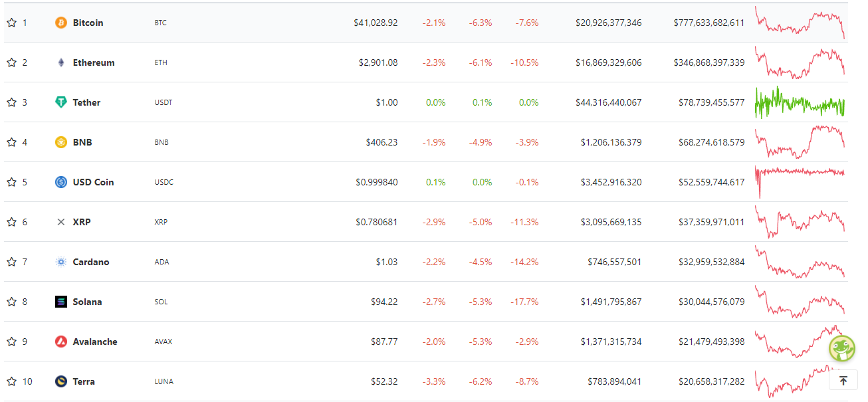Click the AVAX ticker symbol
The image size is (868, 402).
point(163,342)
